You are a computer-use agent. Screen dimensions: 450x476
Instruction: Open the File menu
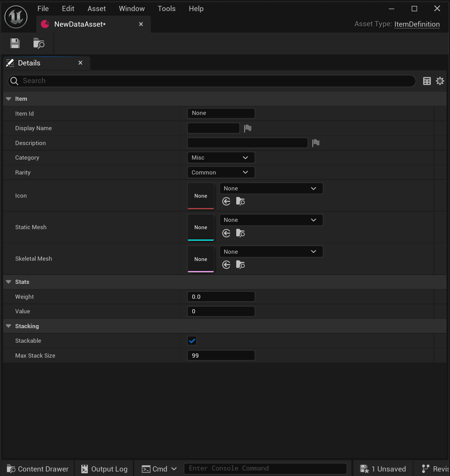tap(43, 9)
